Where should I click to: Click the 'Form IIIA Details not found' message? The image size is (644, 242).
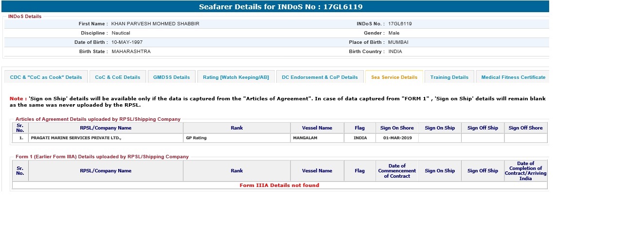(x=279, y=186)
